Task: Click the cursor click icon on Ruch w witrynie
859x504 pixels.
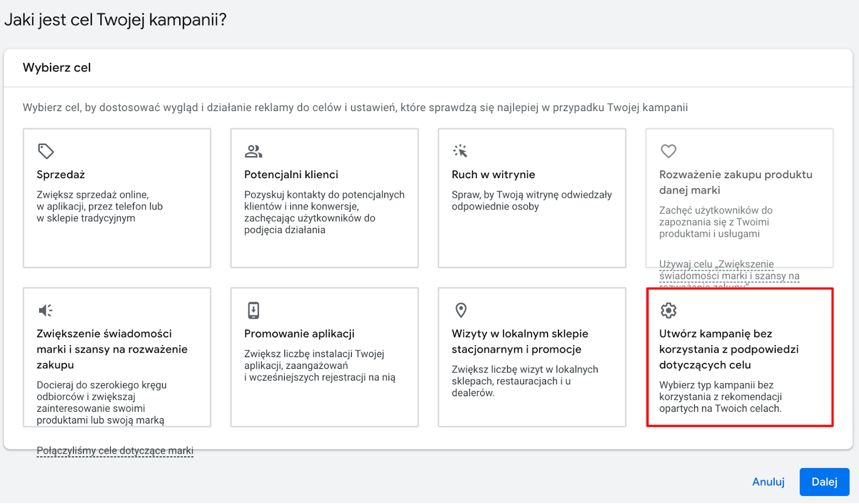Action: [x=461, y=151]
